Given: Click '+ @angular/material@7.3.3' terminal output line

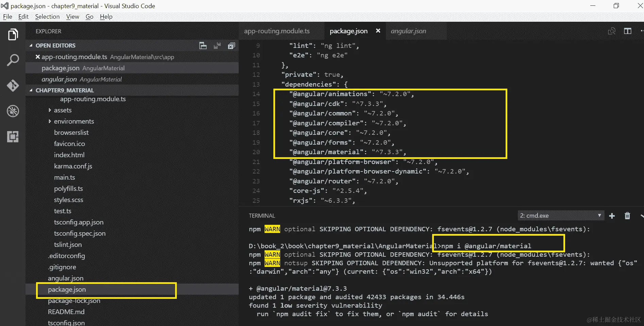Looking at the screenshot, I should point(298,289).
